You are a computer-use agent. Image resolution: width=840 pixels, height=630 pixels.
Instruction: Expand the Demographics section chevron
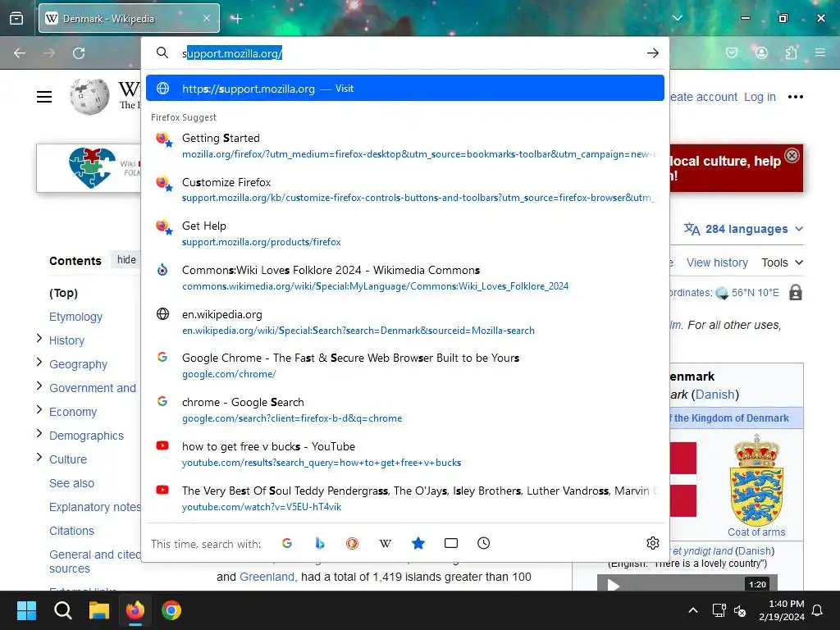coord(39,433)
